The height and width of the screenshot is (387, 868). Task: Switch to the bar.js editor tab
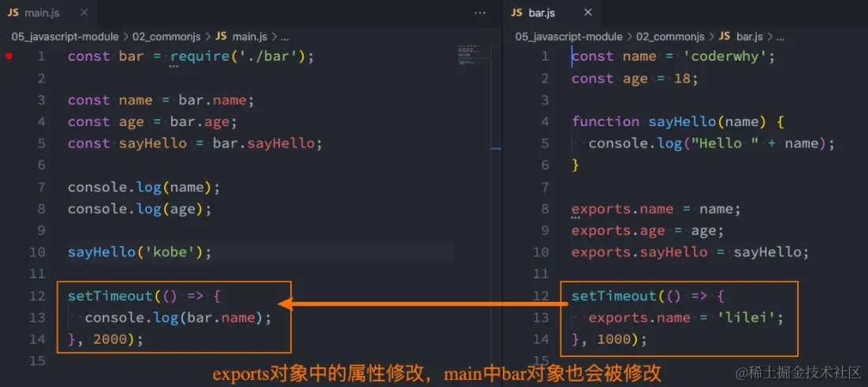[533, 12]
